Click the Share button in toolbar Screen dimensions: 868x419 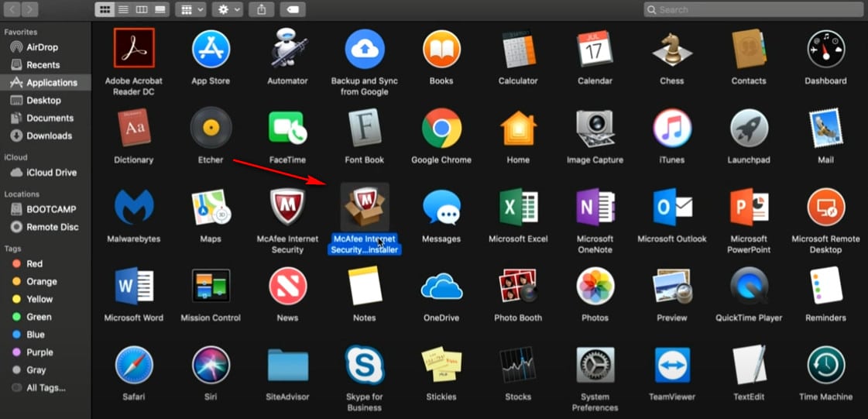tap(261, 9)
